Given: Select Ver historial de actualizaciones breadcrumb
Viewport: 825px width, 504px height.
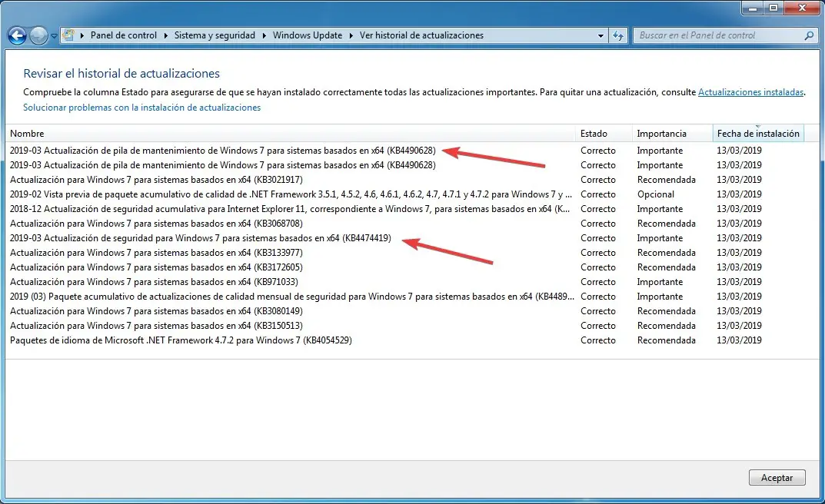Looking at the screenshot, I should coord(421,35).
